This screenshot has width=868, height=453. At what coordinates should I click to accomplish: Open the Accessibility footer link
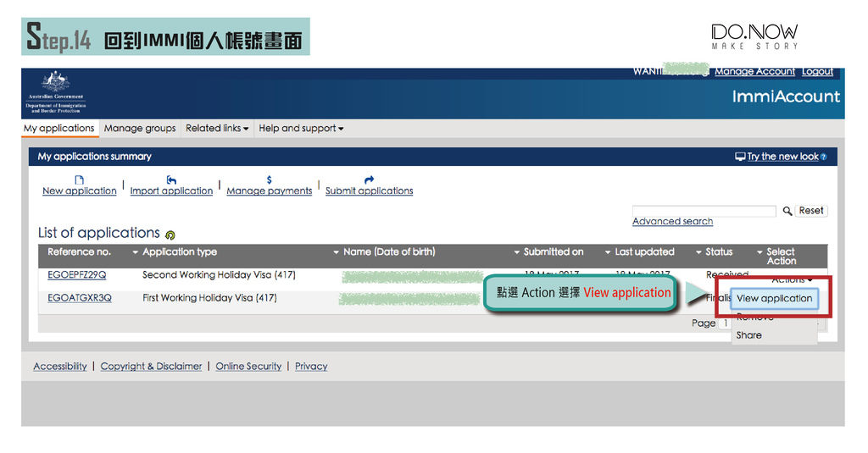tap(60, 366)
